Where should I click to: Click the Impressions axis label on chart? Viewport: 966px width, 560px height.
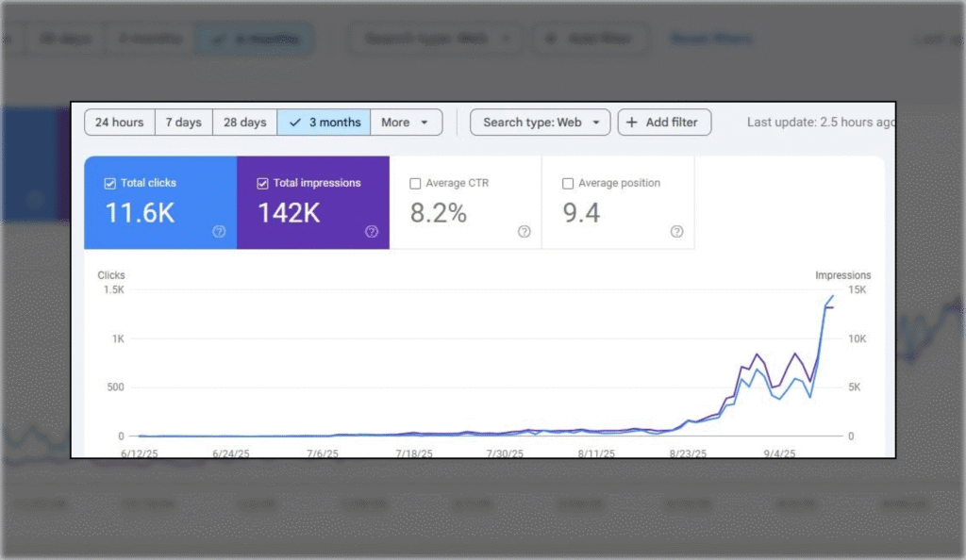842,275
